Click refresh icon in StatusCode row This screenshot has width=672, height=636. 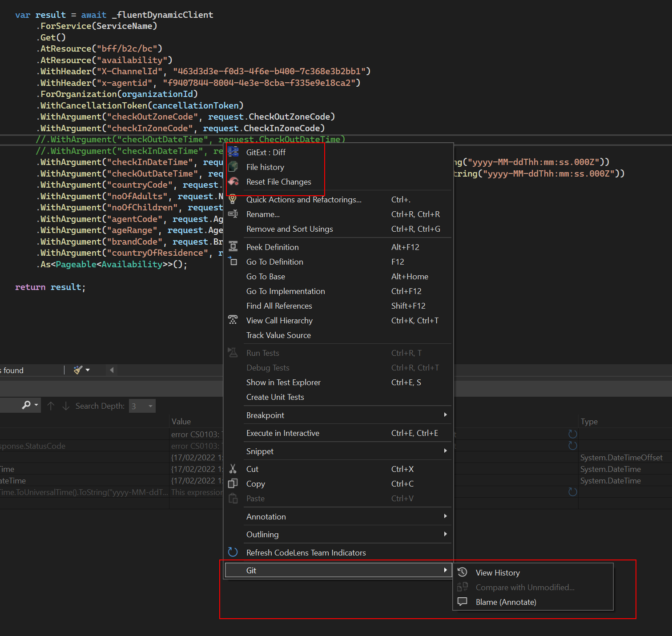pos(573,446)
